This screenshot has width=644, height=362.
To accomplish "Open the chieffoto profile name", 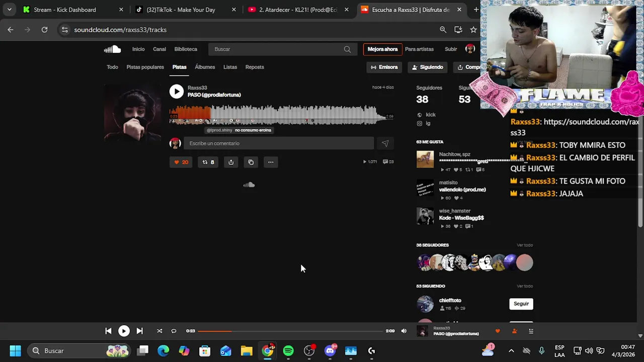I will click(x=450, y=300).
